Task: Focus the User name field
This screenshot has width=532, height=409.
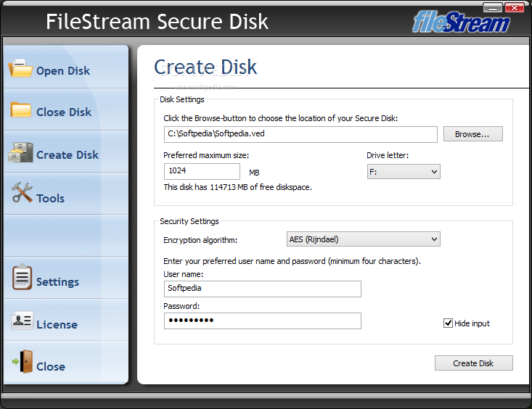Action: (x=262, y=289)
